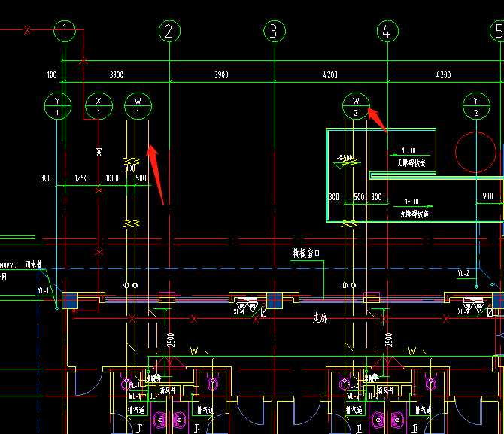Click the 转换窗口 annotation text
Viewport: 504px width, 434px height.
(x=306, y=254)
